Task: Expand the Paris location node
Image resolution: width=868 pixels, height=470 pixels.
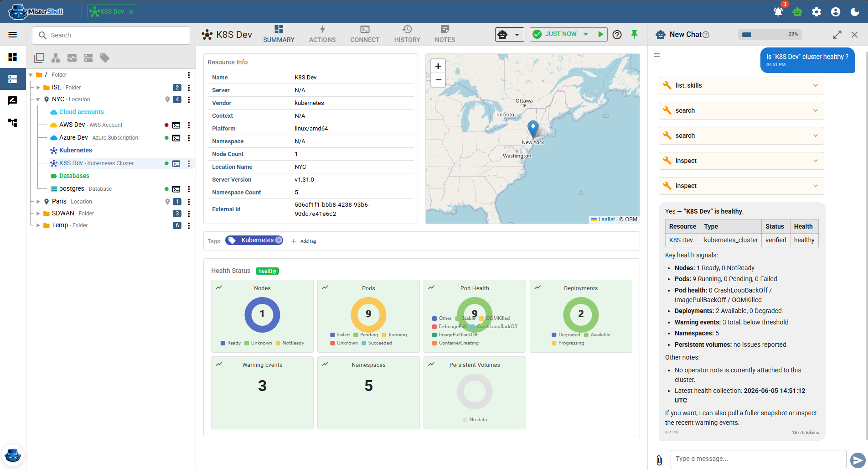Action: click(x=38, y=202)
